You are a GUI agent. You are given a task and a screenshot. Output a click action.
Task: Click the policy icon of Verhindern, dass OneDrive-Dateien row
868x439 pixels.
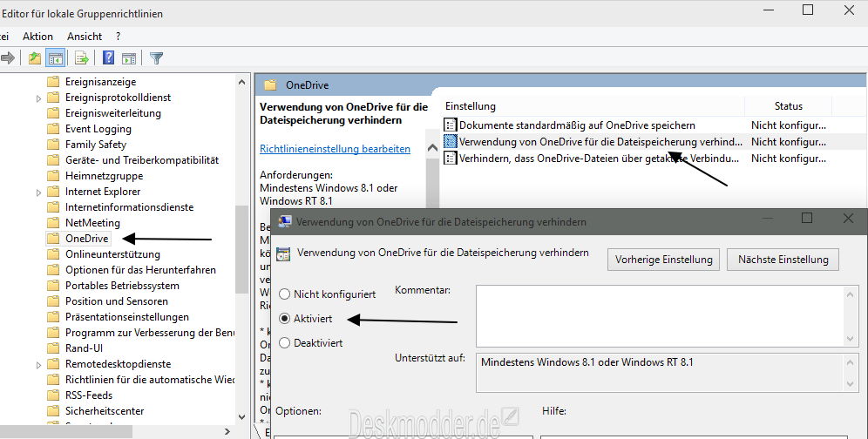click(x=451, y=159)
